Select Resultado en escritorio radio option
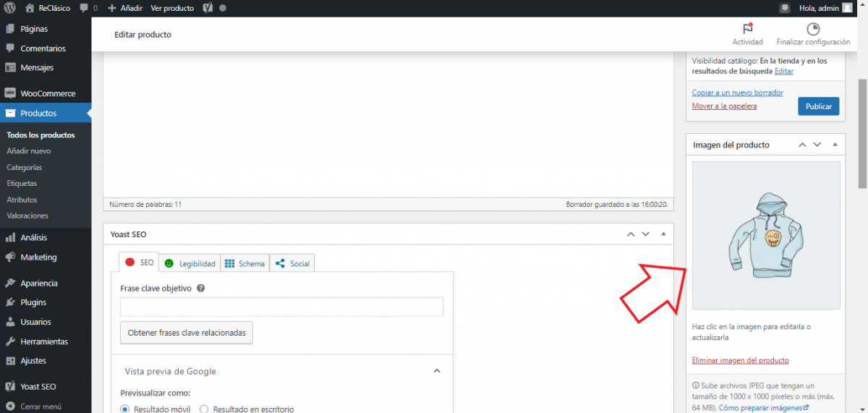The image size is (868, 413). pyautogui.click(x=204, y=409)
